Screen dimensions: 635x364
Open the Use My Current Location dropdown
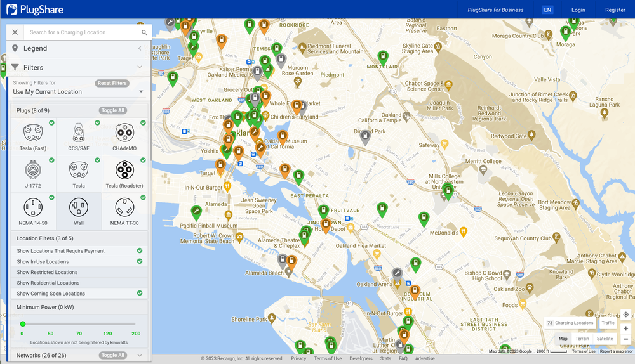point(78,92)
